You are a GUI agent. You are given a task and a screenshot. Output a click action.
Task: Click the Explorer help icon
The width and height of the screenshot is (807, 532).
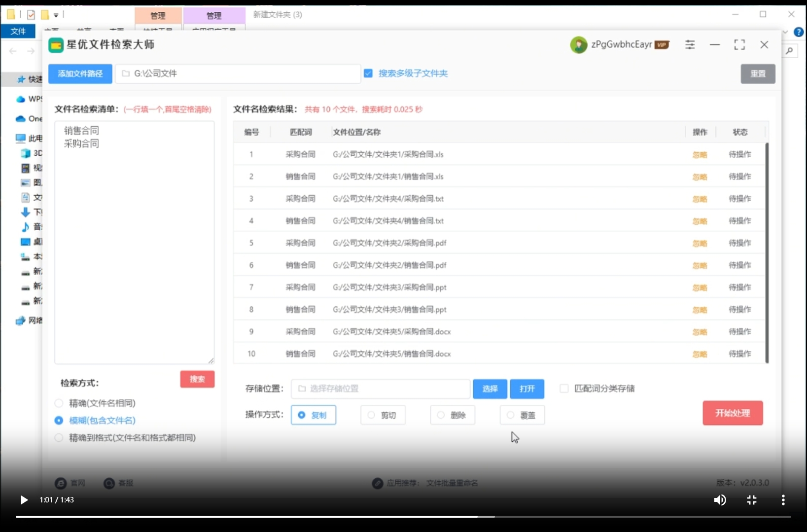(x=798, y=32)
